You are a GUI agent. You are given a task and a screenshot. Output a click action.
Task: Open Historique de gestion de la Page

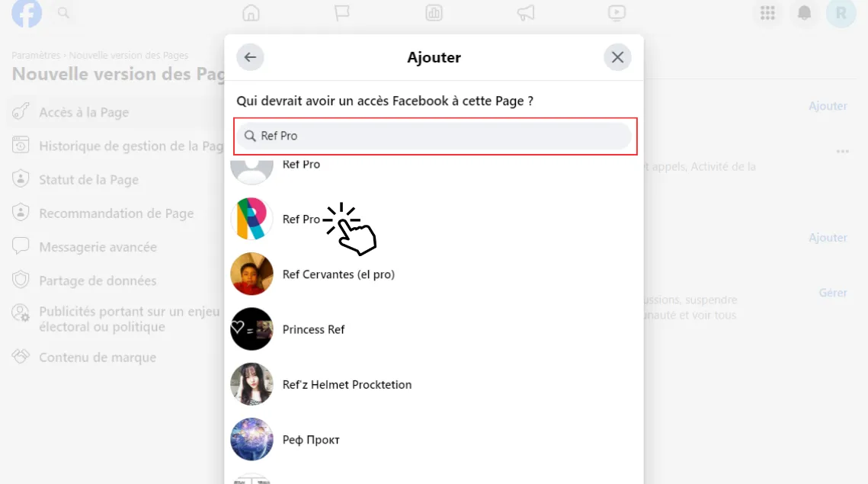tap(131, 146)
